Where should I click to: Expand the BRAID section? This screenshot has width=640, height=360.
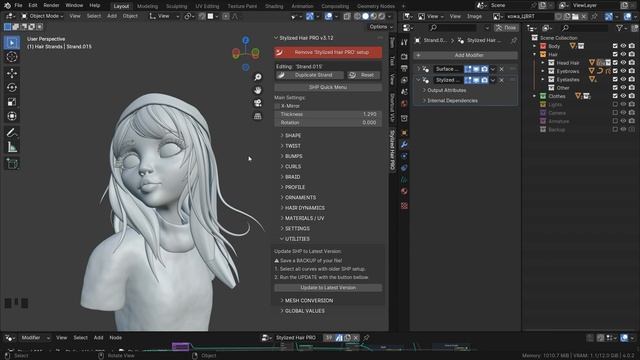point(291,177)
